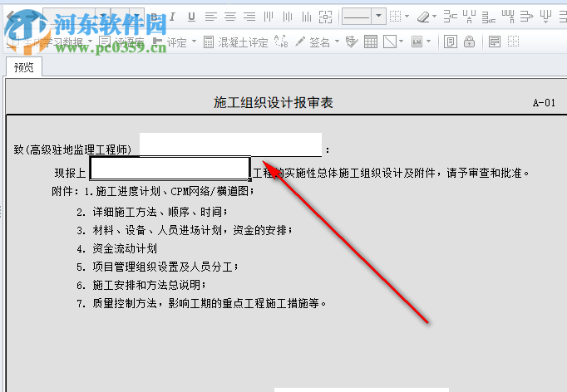The width and height of the screenshot is (567, 392).
Task: Click the append column downward icon
Action: [545, 17]
